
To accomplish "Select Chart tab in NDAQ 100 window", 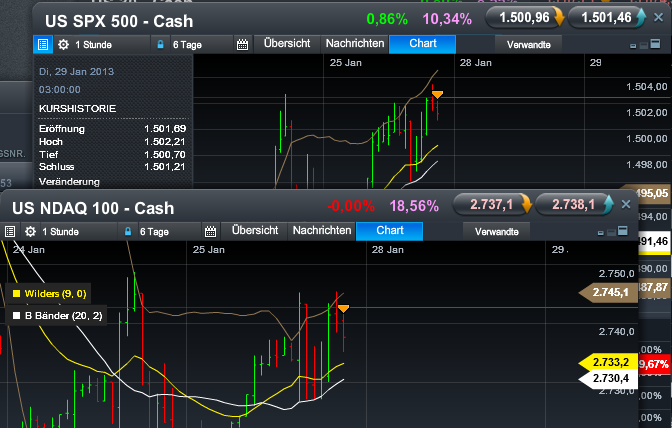I will pyautogui.click(x=390, y=231).
